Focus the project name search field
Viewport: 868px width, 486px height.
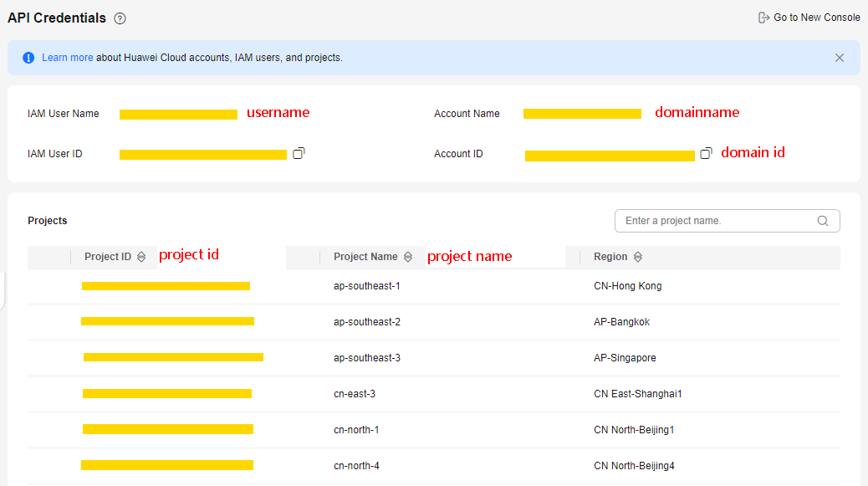[x=728, y=221]
